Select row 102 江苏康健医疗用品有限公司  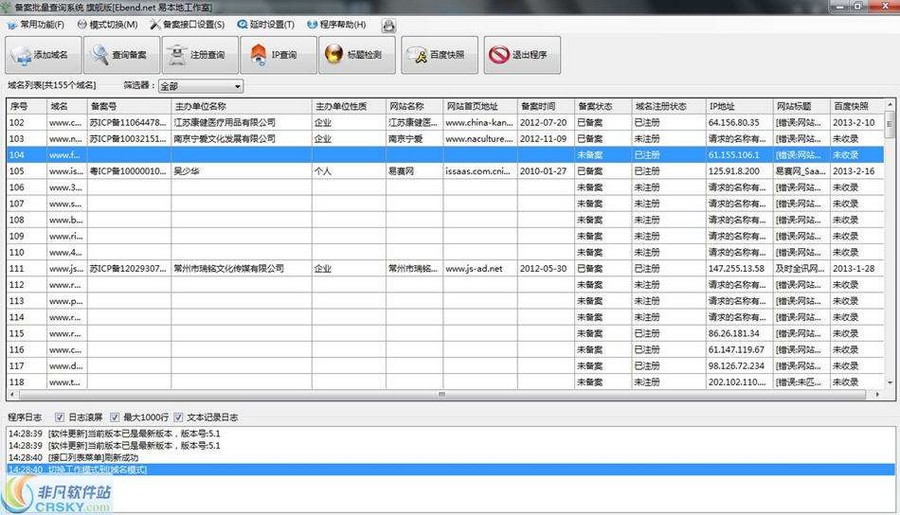tap(445, 122)
